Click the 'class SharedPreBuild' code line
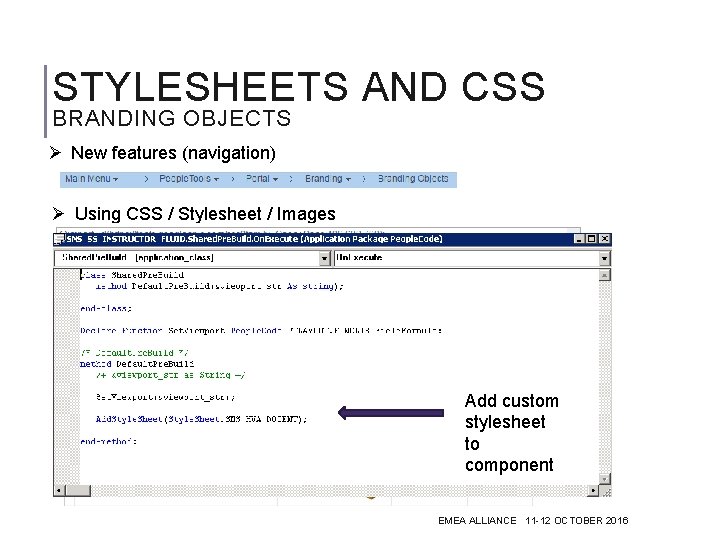This screenshot has height=540, width=720. click(x=132, y=275)
